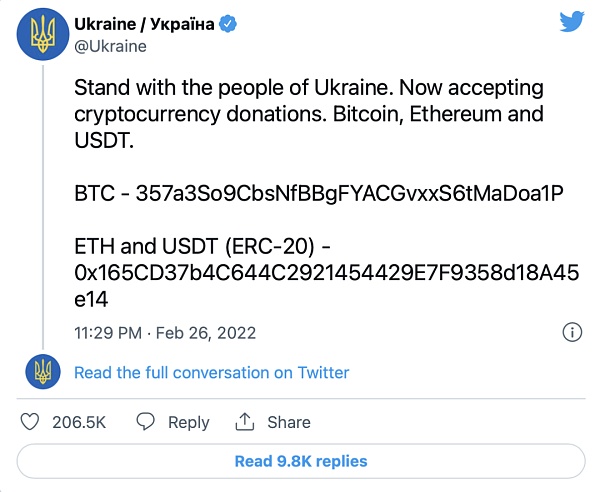600x492 pixels.
Task: Click the 206.5K likes count
Action: (x=78, y=423)
